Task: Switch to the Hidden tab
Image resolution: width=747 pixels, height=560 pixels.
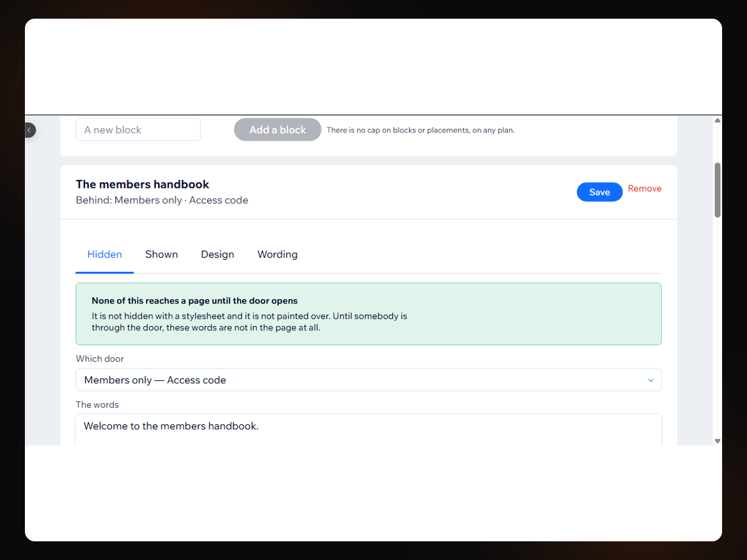Action: coord(105,254)
